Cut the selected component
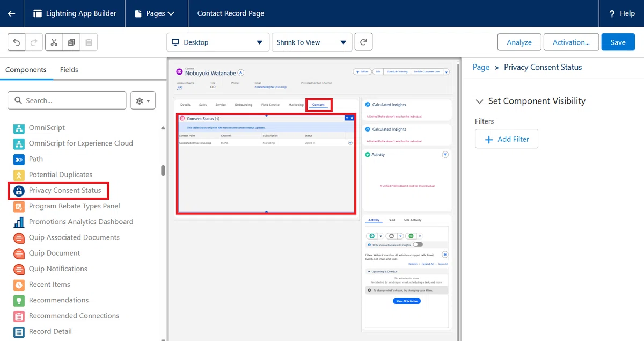Image resolution: width=644 pixels, height=341 pixels. 54,42
